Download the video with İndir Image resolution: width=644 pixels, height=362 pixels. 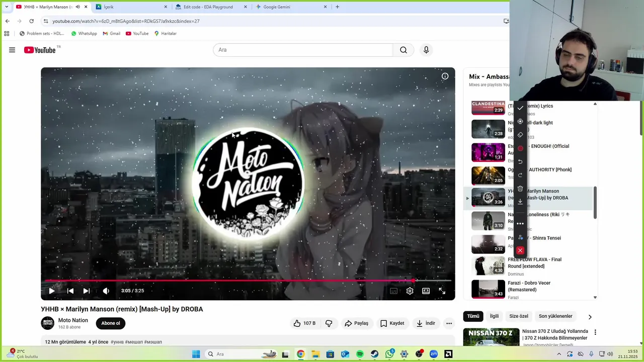pos(426,323)
